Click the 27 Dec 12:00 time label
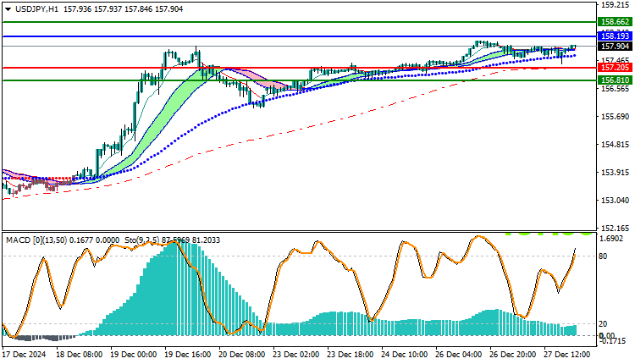 [567, 355]
